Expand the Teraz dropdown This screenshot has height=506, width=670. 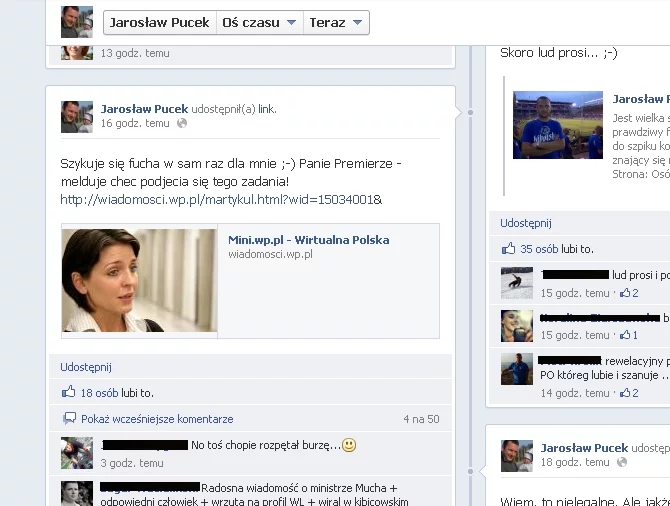coord(336,23)
